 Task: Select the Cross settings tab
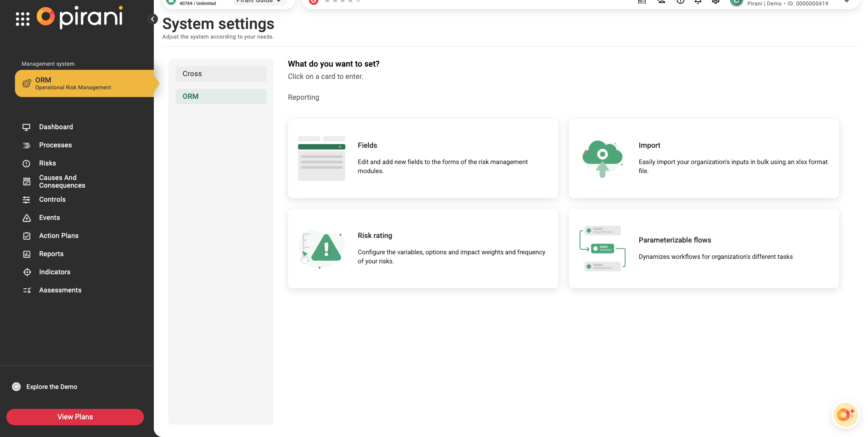(x=221, y=74)
